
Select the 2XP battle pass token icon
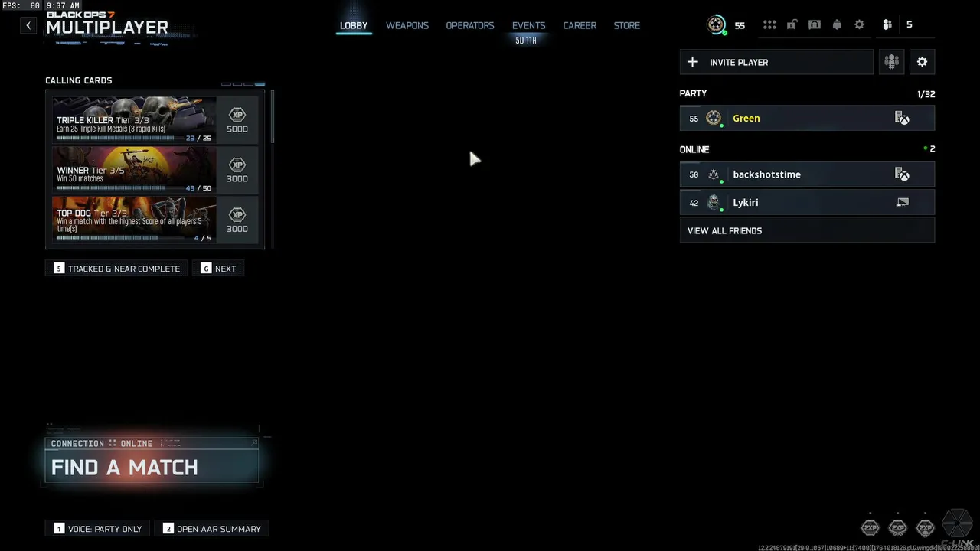click(x=926, y=527)
